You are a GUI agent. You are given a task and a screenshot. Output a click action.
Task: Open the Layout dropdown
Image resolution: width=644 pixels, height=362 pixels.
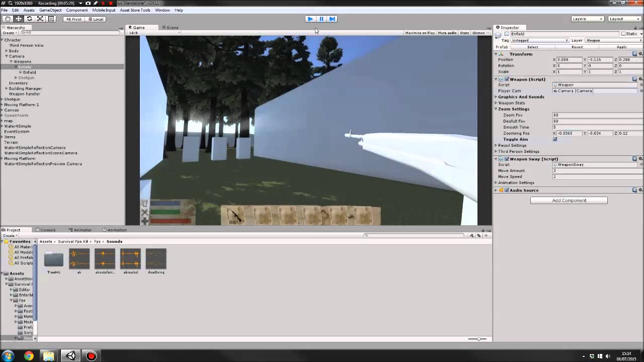[x=624, y=19]
